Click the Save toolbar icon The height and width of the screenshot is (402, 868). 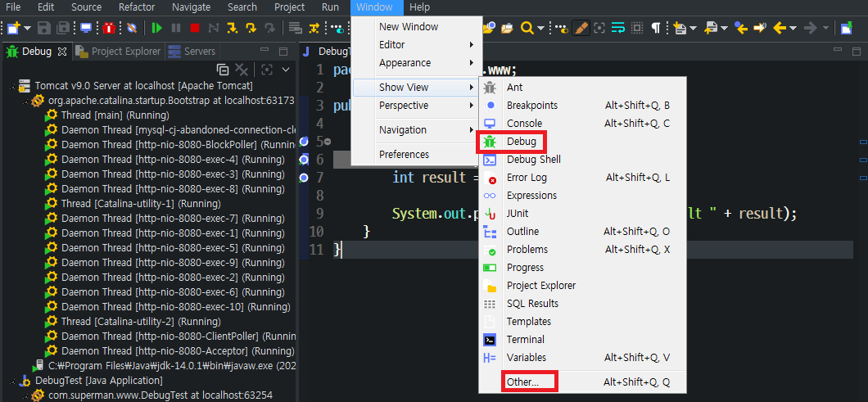pyautogui.click(x=43, y=28)
